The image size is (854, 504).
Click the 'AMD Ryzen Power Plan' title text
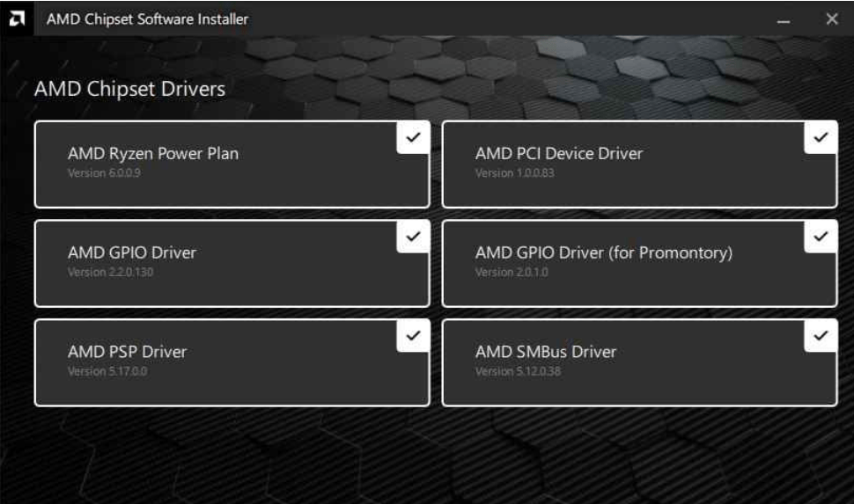[153, 153]
